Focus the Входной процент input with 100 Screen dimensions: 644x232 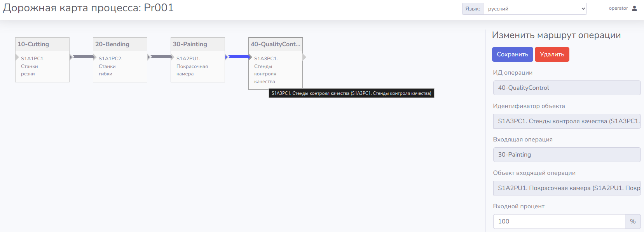pyautogui.click(x=558, y=222)
